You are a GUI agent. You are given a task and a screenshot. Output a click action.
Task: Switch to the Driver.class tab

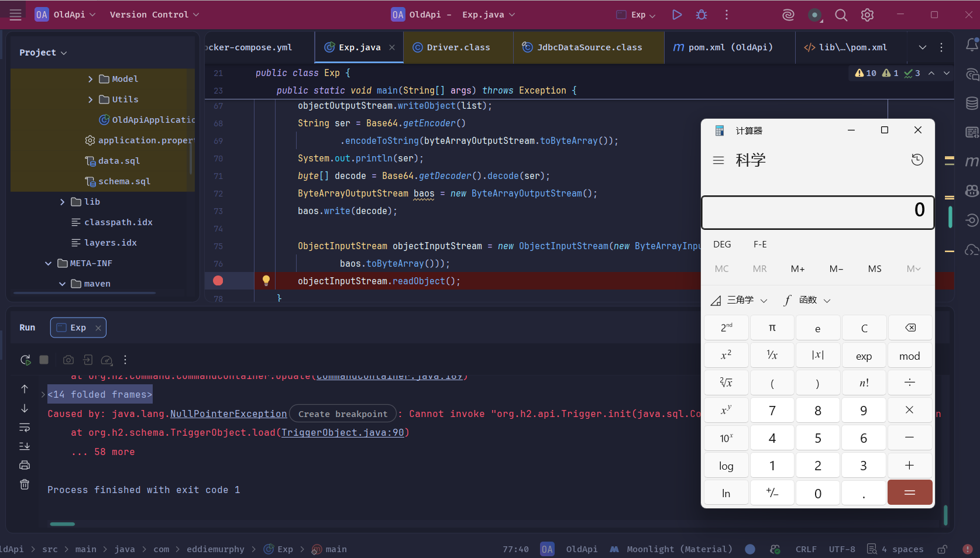[458, 47]
